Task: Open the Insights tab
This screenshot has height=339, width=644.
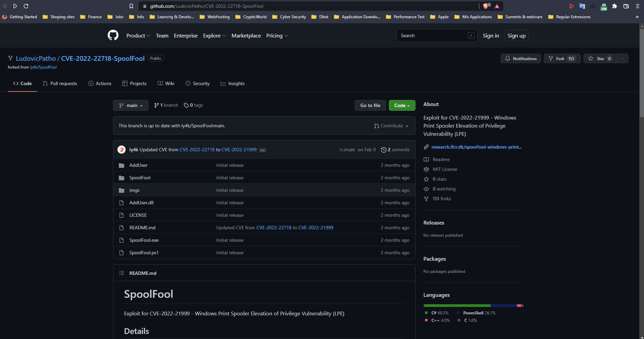Action: (233, 83)
